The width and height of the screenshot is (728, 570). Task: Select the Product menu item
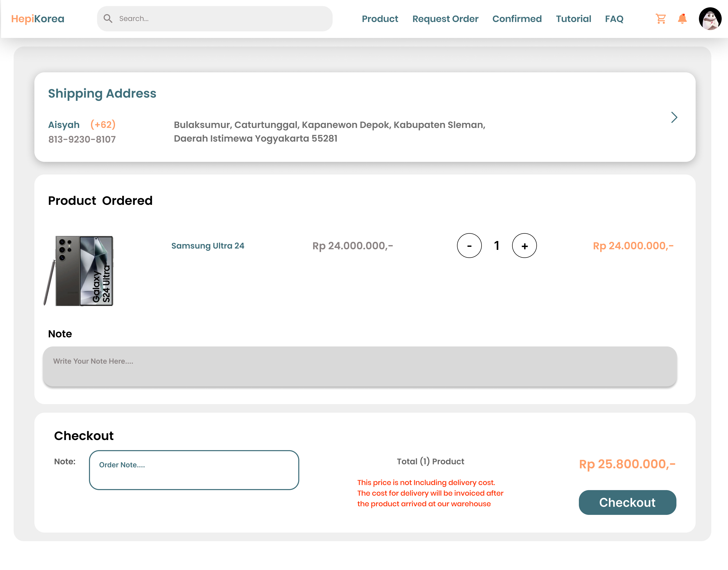(380, 19)
